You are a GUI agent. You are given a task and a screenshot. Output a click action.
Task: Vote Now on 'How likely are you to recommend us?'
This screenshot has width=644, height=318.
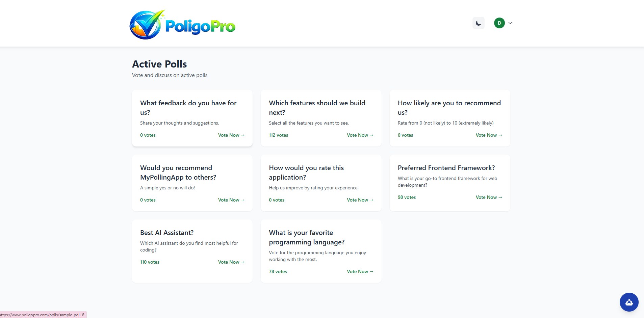coord(489,135)
